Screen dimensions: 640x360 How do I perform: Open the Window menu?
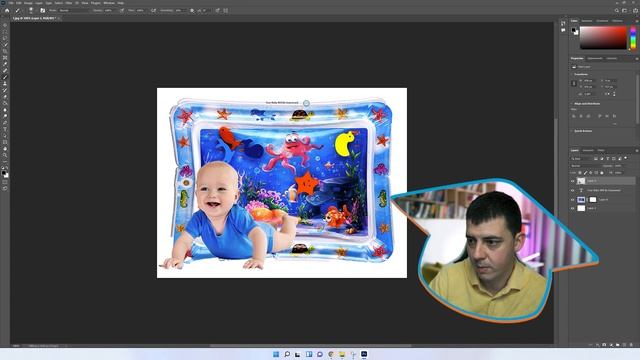109,3
